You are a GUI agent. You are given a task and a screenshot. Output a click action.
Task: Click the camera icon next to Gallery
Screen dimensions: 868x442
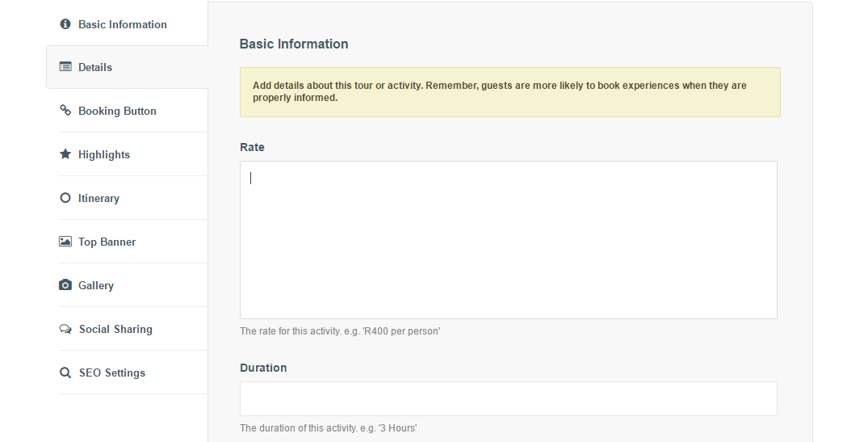[x=65, y=285]
